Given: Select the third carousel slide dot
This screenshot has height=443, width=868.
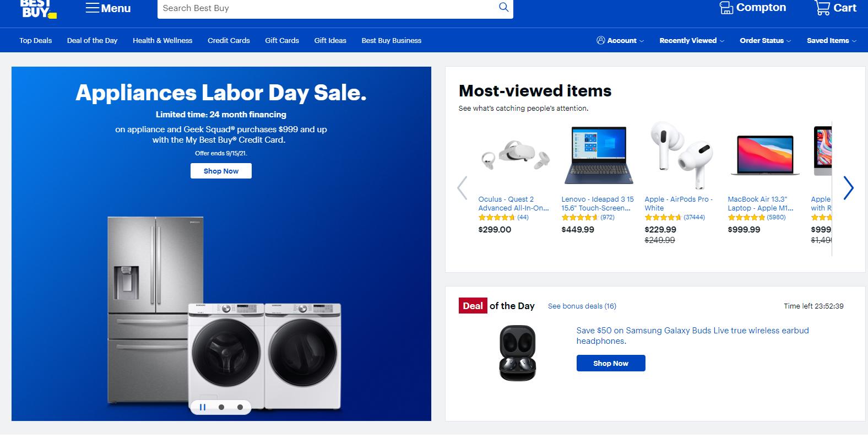Looking at the screenshot, I should 240,407.
